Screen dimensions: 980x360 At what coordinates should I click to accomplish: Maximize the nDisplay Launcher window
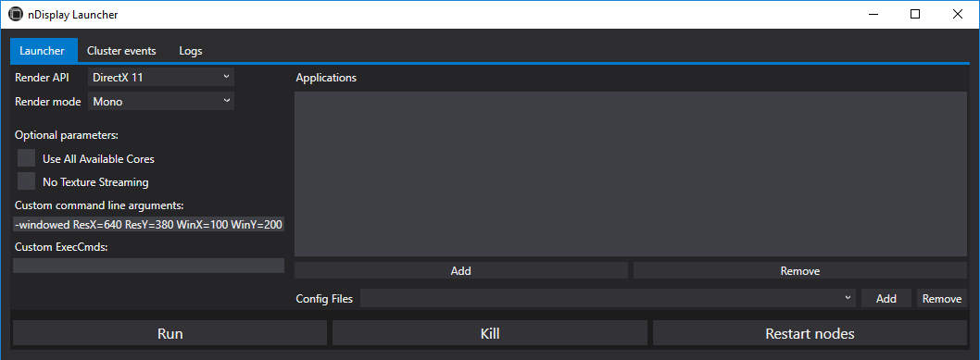915,15
